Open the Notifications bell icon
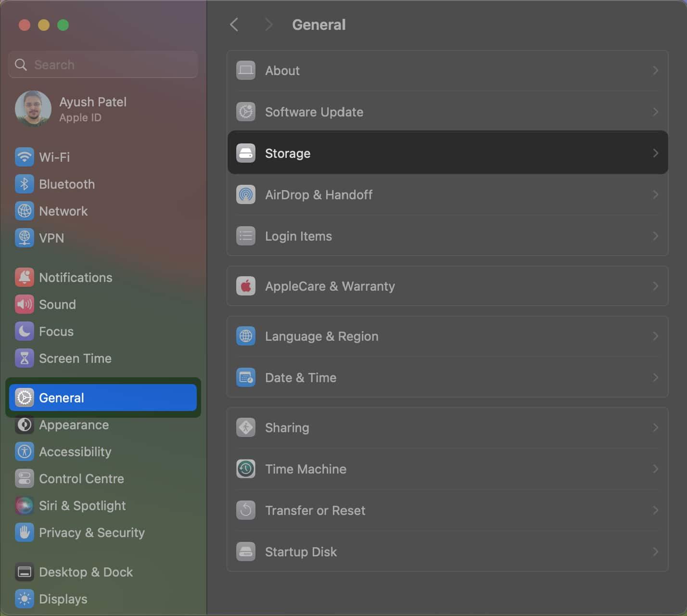Screen dimensions: 687x616 tap(24, 277)
